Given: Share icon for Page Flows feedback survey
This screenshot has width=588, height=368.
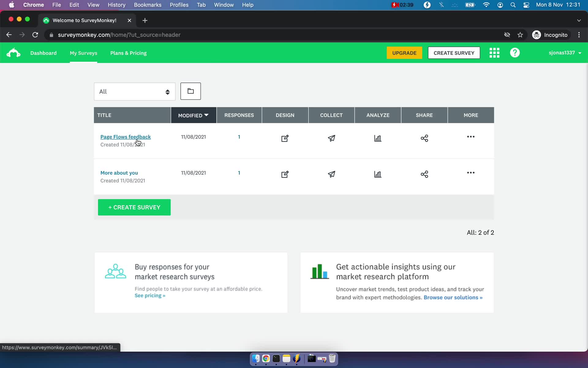Looking at the screenshot, I should (424, 138).
